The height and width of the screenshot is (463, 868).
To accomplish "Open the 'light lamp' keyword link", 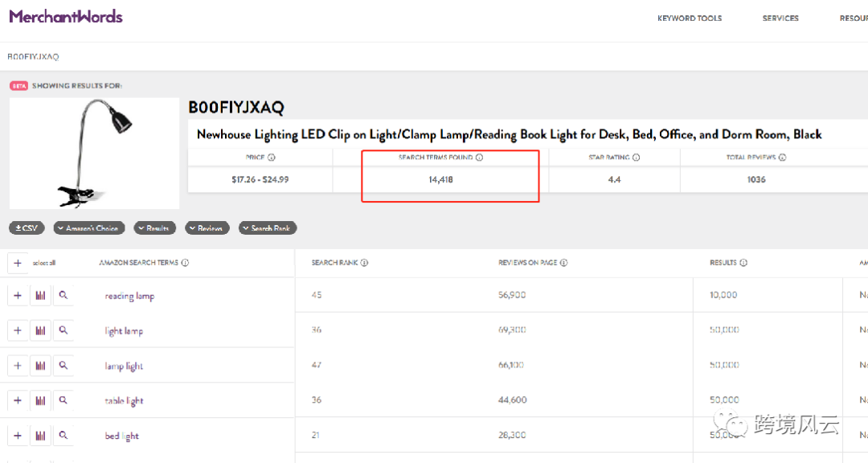I will tap(124, 331).
